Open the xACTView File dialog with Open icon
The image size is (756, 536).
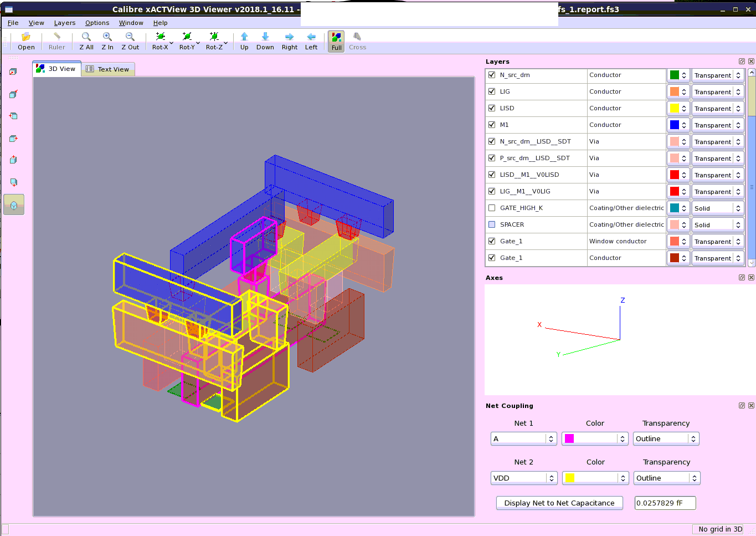coord(25,39)
